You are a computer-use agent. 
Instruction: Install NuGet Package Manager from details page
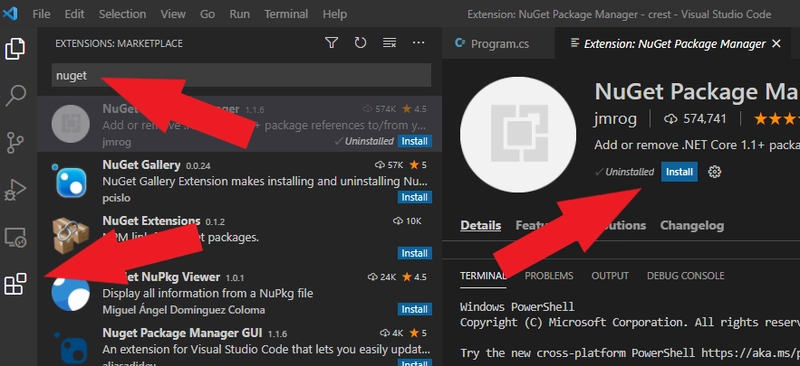pos(679,172)
